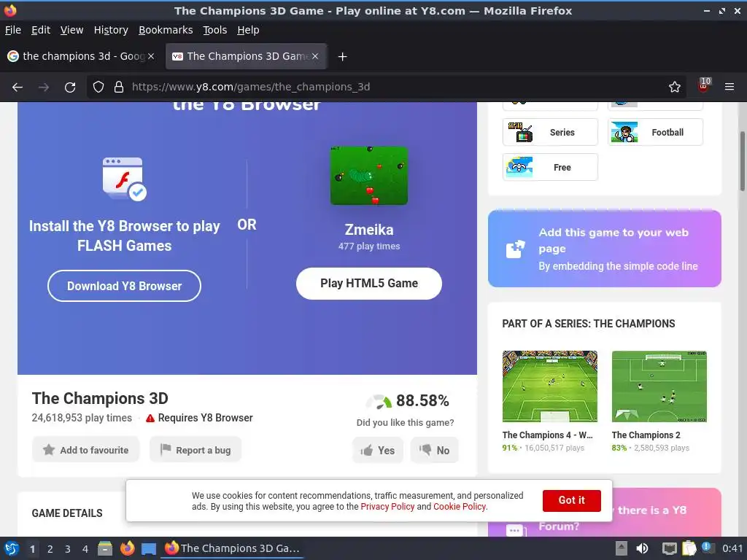Open The Champions 2 game thumbnail
Image resolution: width=747 pixels, height=560 pixels.
click(x=659, y=386)
